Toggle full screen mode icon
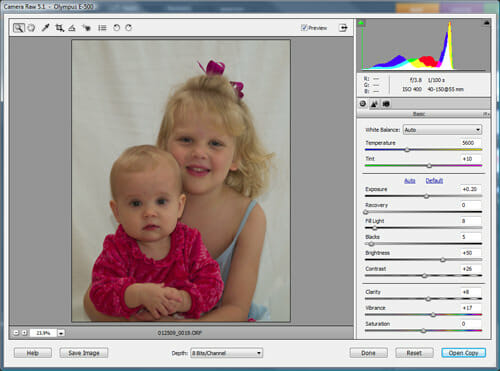Image resolution: width=500 pixels, height=371 pixels. click(343, 28)
